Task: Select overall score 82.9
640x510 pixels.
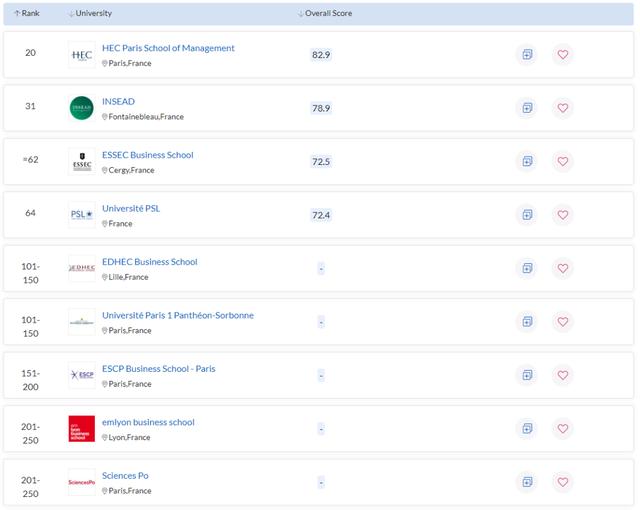Action: pos(321,55)
